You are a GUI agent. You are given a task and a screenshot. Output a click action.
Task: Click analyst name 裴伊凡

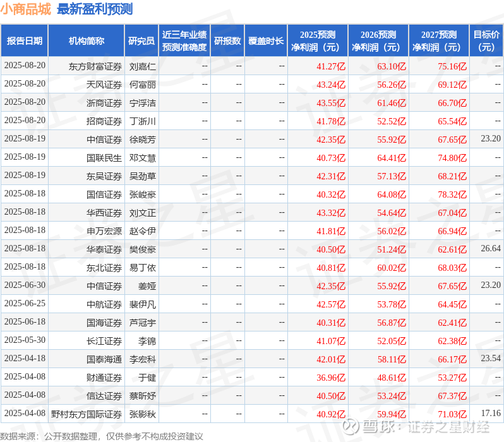click(142, 305)
